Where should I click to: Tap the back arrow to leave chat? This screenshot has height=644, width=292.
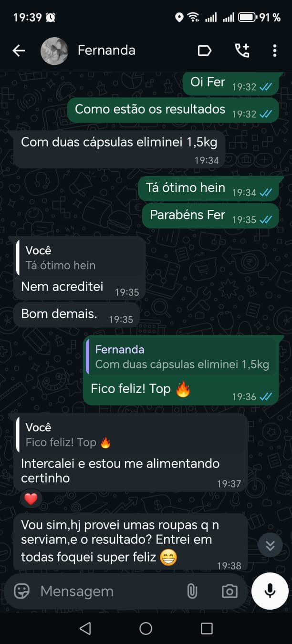pos(19,51)
